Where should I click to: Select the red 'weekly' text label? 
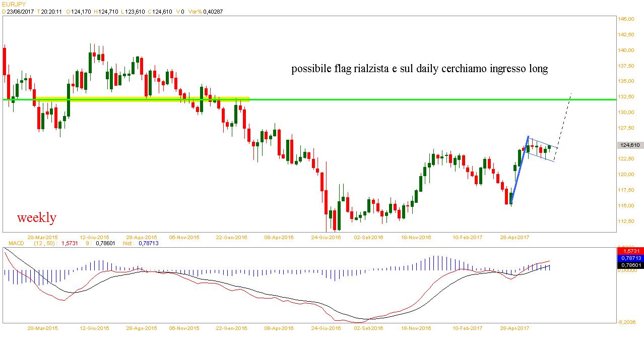coord(37,218)
